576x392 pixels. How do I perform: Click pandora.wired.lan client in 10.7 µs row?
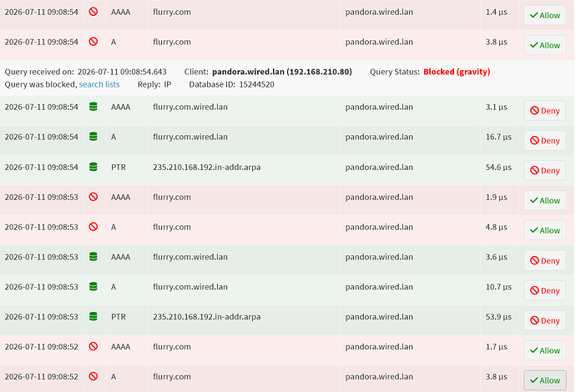(379, 287)
